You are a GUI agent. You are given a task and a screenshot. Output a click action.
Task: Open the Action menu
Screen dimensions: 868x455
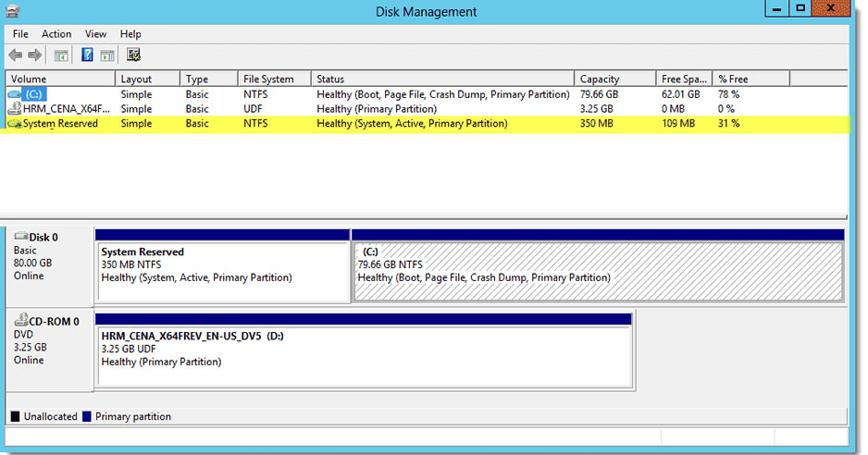coord(56,34)
